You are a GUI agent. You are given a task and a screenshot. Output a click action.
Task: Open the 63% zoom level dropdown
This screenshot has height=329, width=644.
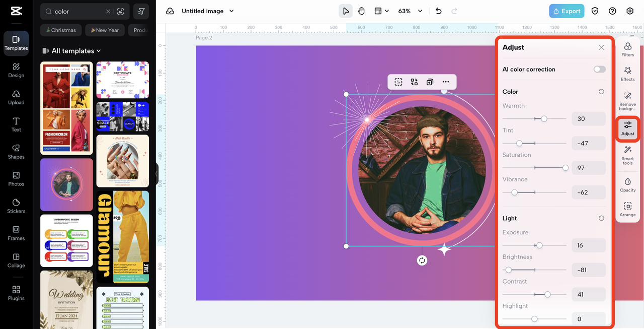pyautogui.click(x=410, y=11)
